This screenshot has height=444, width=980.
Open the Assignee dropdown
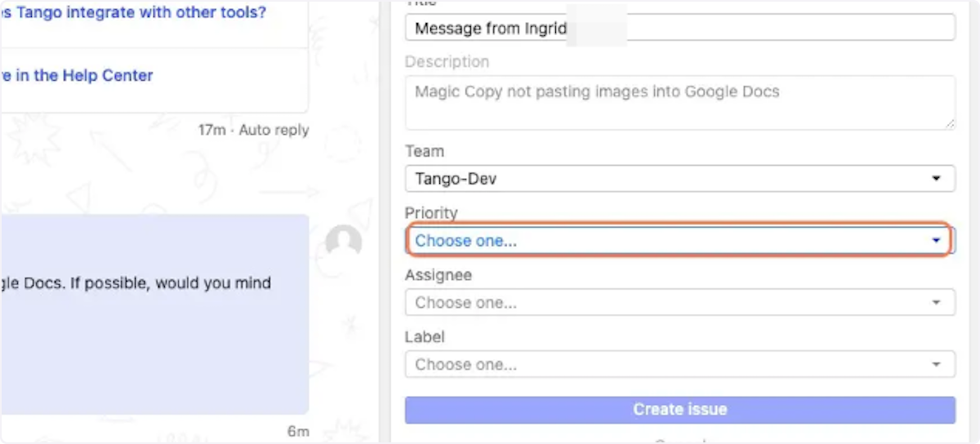(x=679, y=303)
